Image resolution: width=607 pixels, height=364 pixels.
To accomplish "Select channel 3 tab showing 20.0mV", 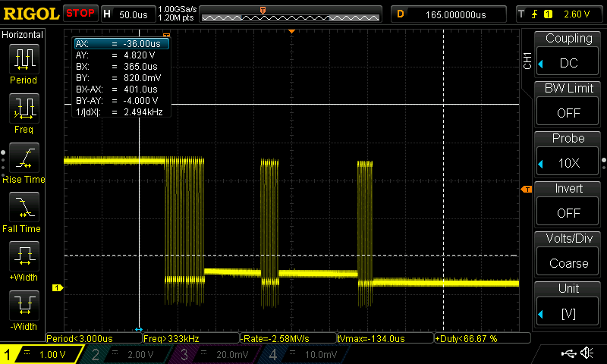I will coord(215,354).
